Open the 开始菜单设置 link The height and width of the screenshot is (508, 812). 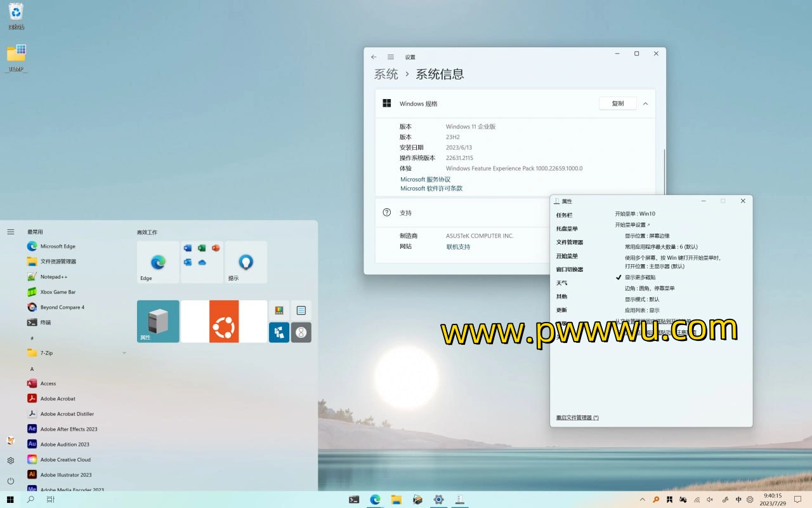632,225
